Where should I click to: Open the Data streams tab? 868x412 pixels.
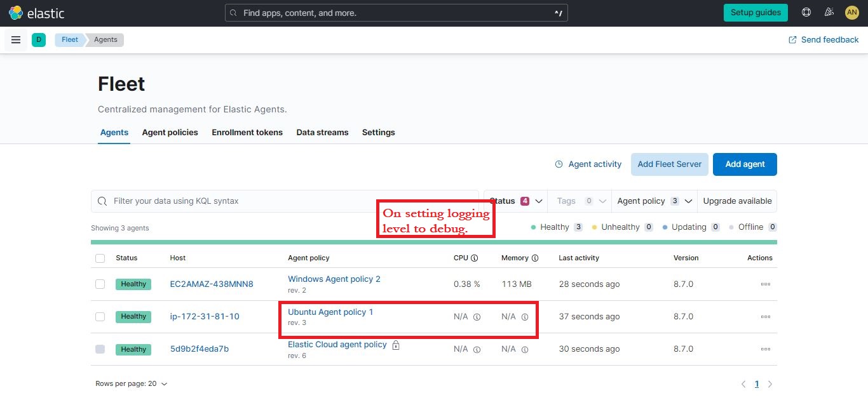coord(322,132)
